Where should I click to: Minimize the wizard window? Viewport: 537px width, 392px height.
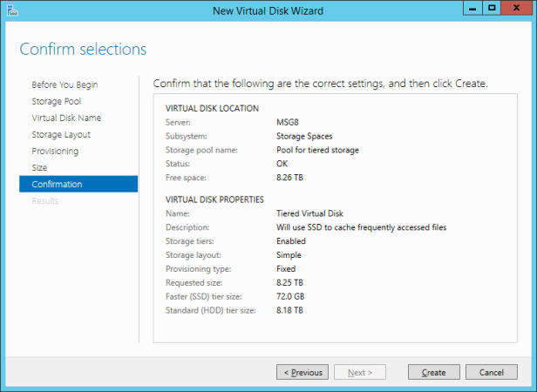click(x=472, y=9)
